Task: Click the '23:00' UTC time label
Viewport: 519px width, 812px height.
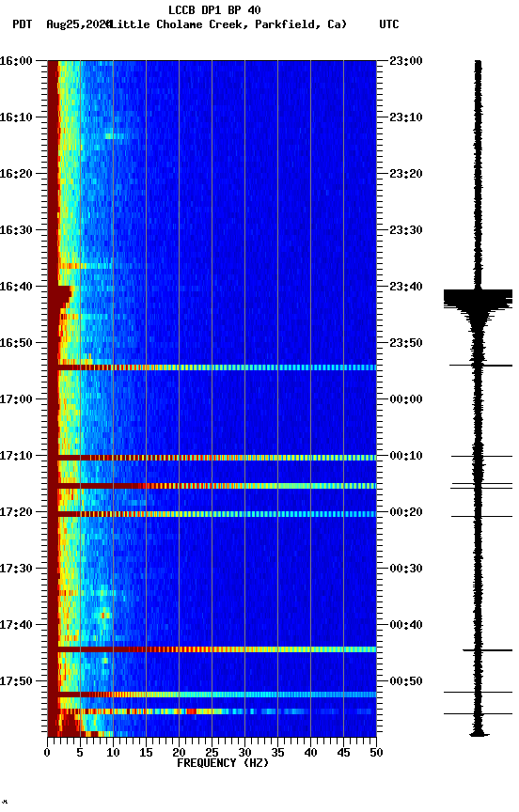Action: pyautogui.click(x=406, y=61)
